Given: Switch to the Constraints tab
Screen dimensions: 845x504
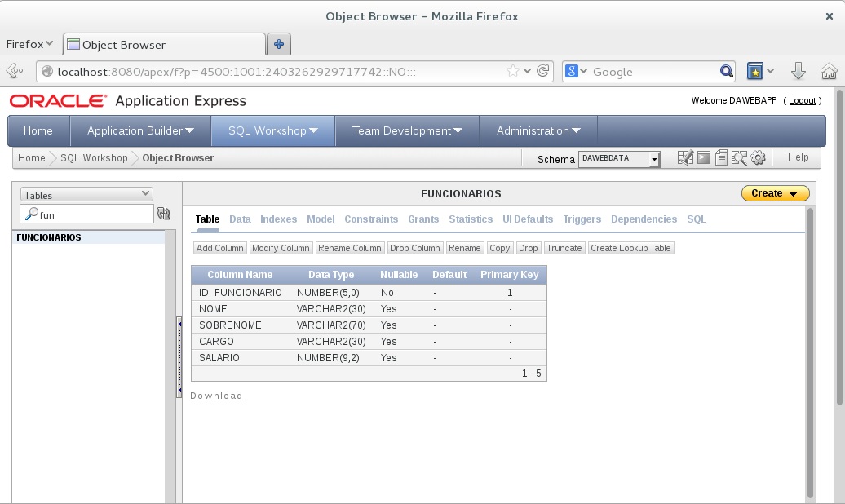Looking at the screenshot, I should click(371, 219).
